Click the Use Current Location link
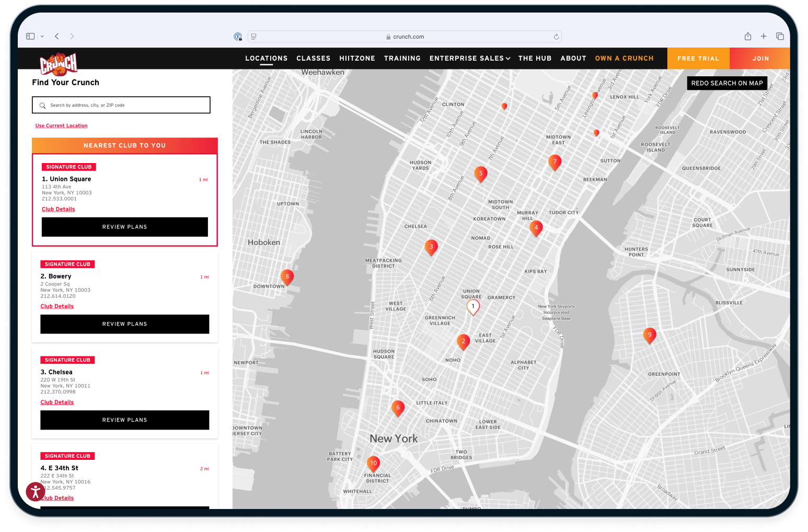The image size is (808, 532). (x=61, y=125)
